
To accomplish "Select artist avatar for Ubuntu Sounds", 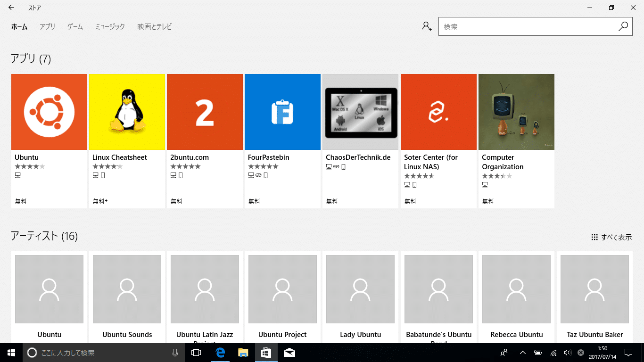I will [x=127, y=289].
